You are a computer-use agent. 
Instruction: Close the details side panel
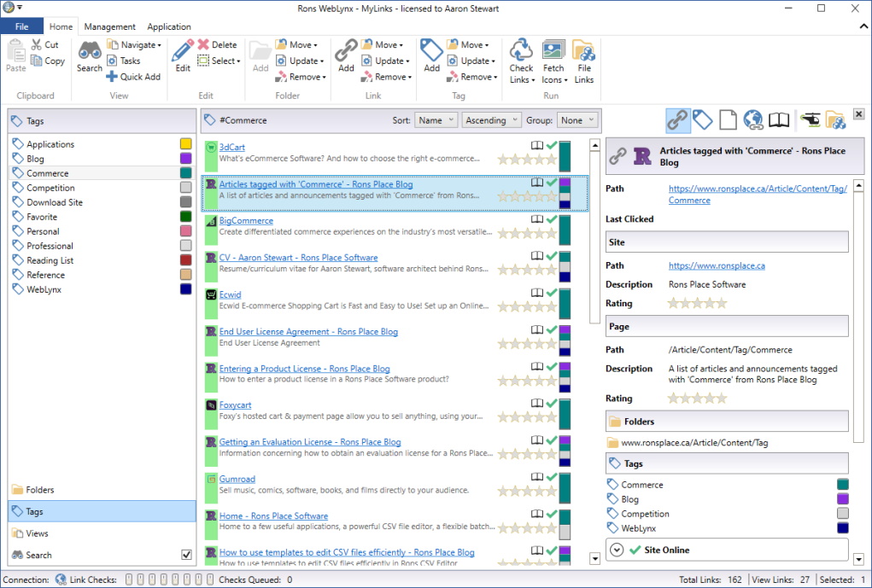point(858,114)
